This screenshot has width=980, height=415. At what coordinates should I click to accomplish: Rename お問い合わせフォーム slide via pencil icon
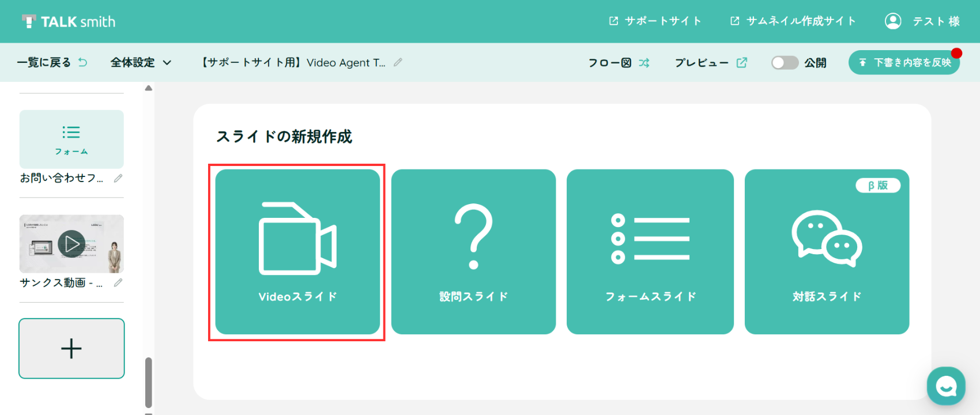(118, 178)
